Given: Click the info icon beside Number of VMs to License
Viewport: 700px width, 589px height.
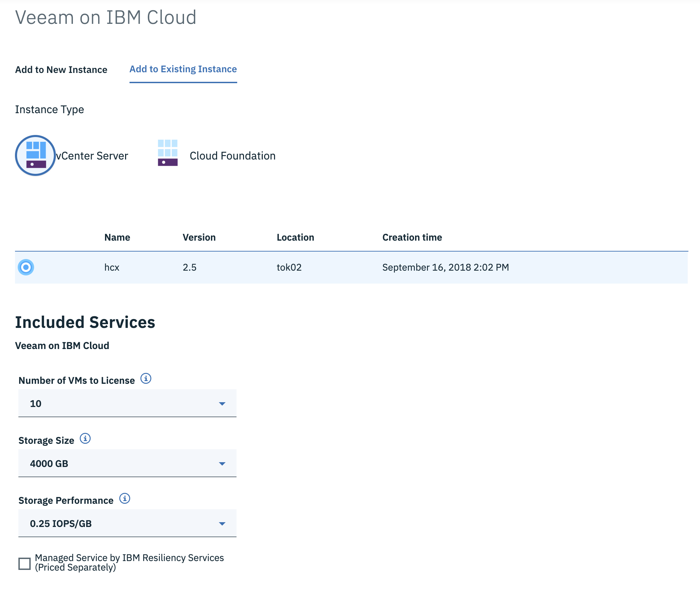Looking at the screenshot, I should click(x=146, y=378).
